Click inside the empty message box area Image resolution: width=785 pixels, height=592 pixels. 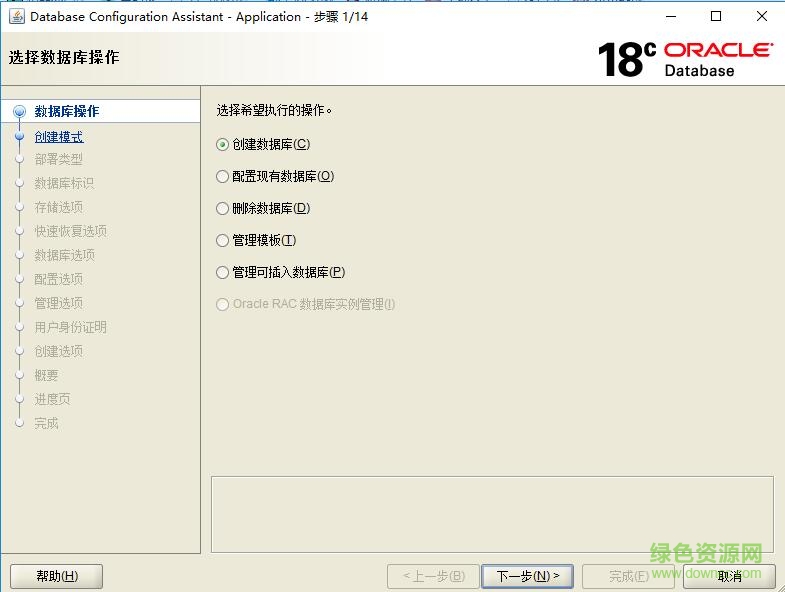point(491,513)
